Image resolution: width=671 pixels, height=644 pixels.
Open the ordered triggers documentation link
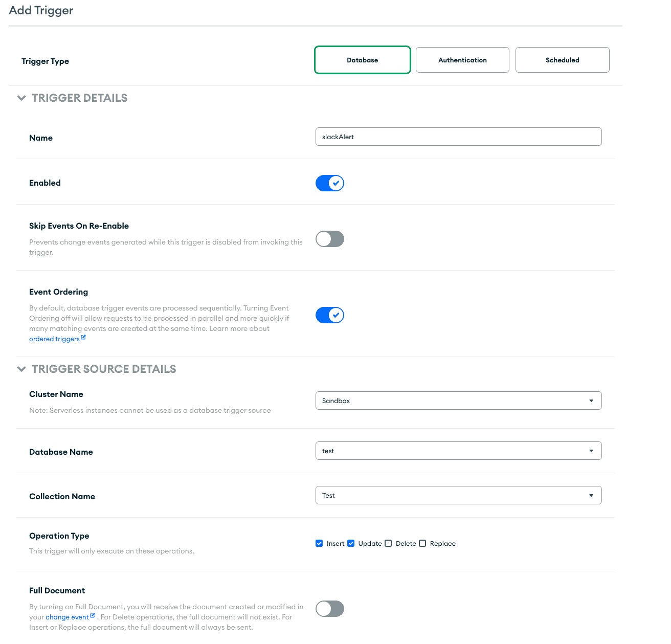click(x=54, y=339)
